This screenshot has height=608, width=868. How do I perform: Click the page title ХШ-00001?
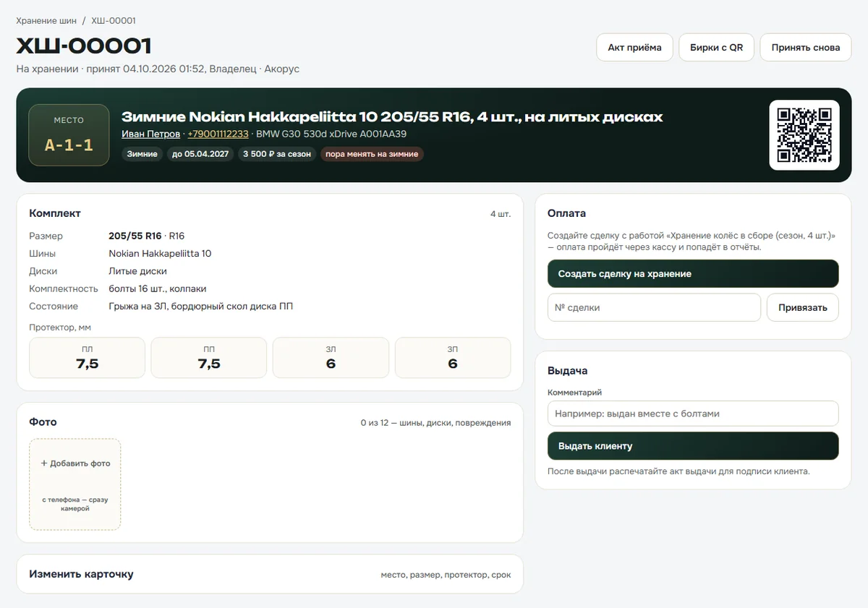click(84, 46)
